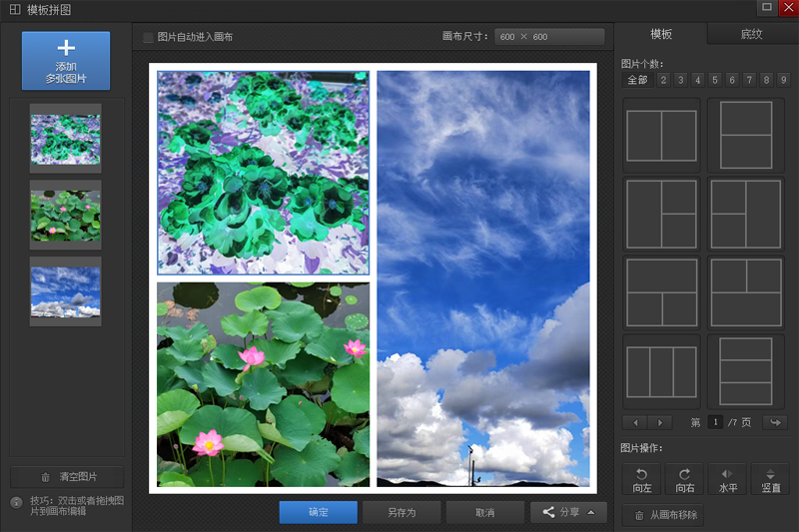Click the 另存为 save as button

tap(400, 512)
